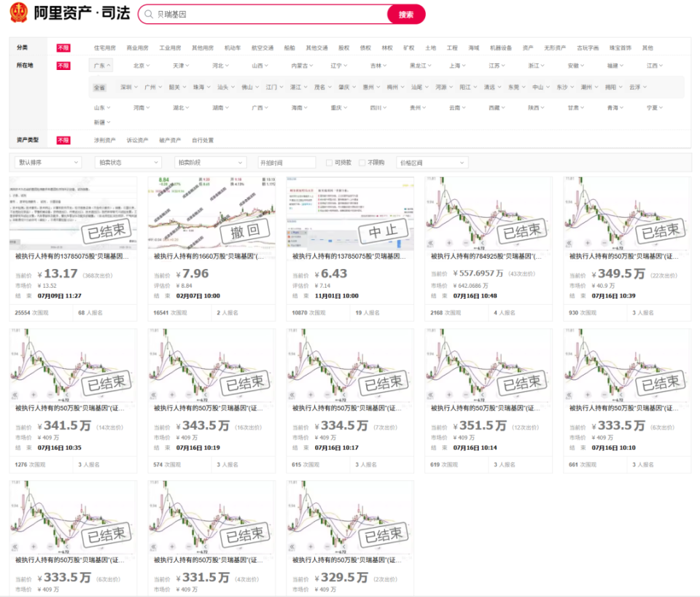
Task: Open the ¥334.5万 auction thumbnail
Action: [x=350, y=365]
